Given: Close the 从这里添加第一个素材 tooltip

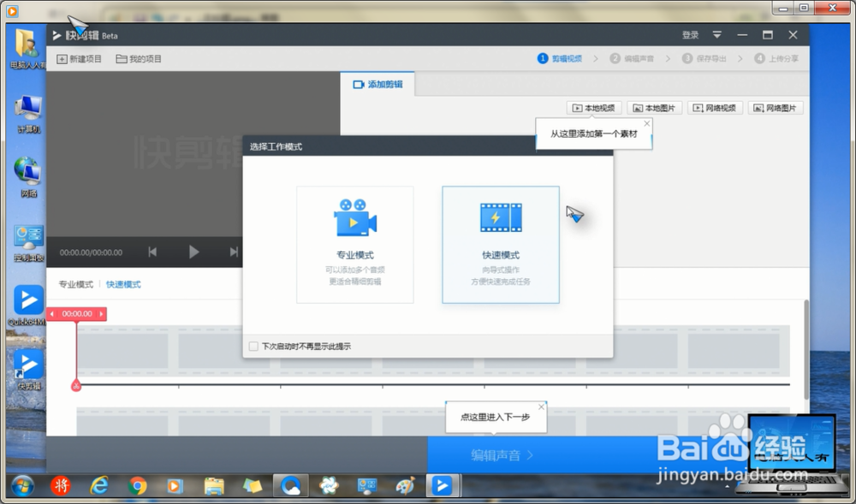Looking at the screenshot, I should point(647,124).
